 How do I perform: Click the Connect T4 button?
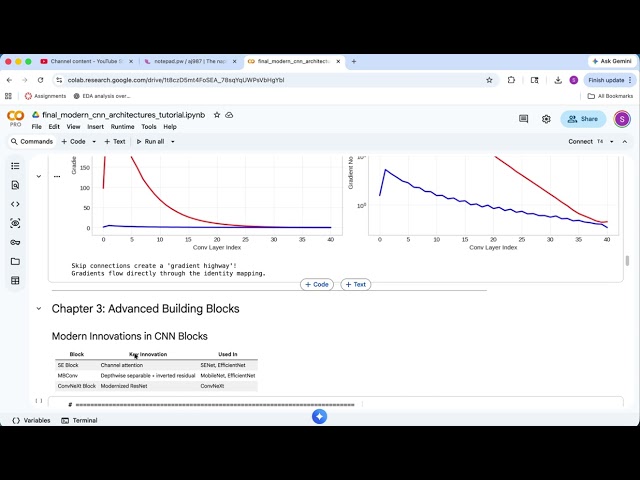585,142
